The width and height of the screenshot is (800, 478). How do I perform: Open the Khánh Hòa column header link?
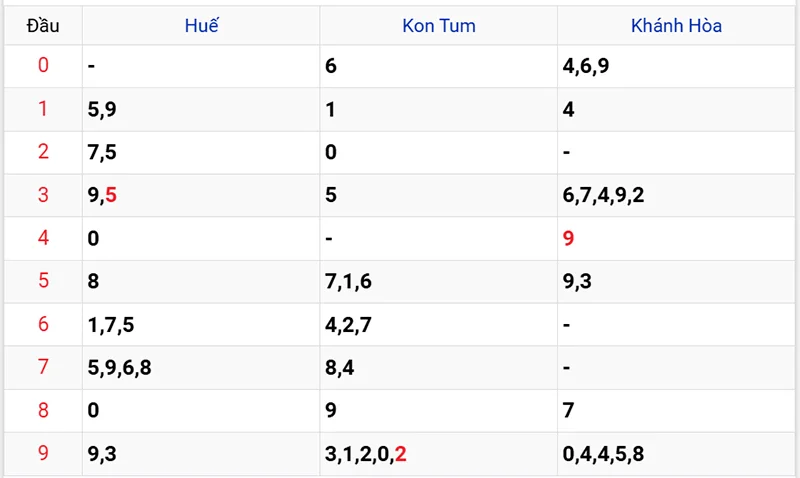676,26
